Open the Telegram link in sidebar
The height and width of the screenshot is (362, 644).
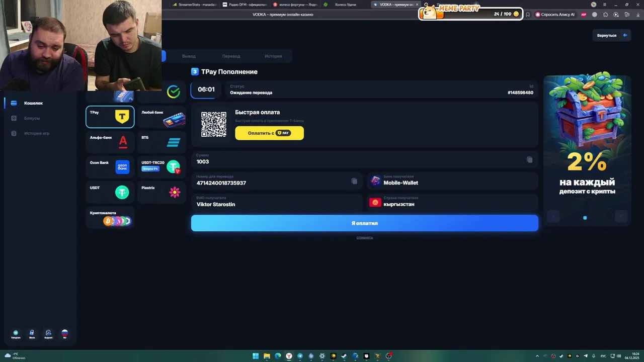tap(16, 334)
